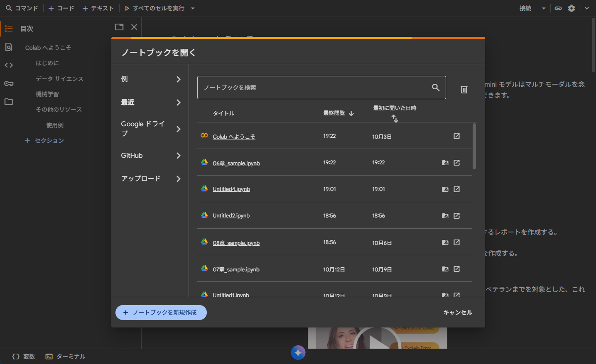Open the 08章_sample.ipynb notebook link

click(236, 243)
